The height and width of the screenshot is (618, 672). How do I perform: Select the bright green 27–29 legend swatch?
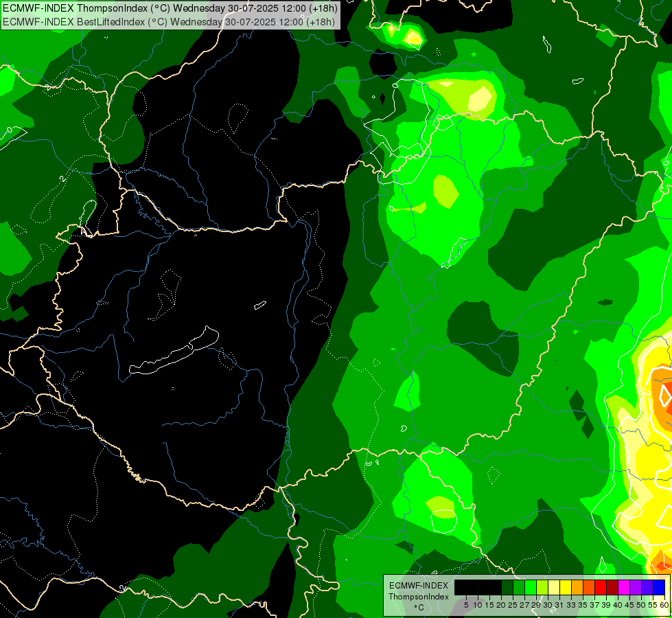[531, 587]
